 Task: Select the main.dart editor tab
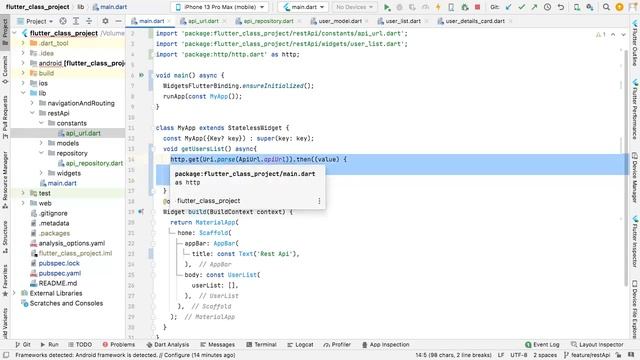151,21
